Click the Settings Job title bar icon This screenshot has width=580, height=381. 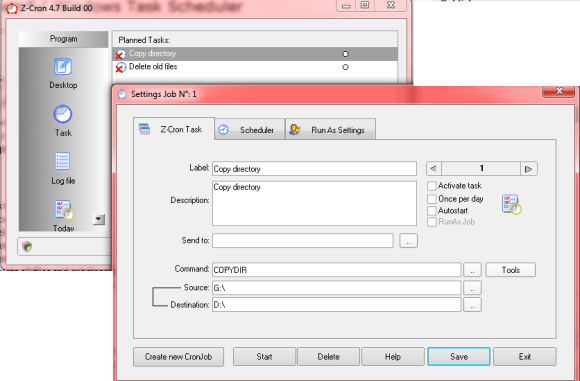tap(122, 94)
